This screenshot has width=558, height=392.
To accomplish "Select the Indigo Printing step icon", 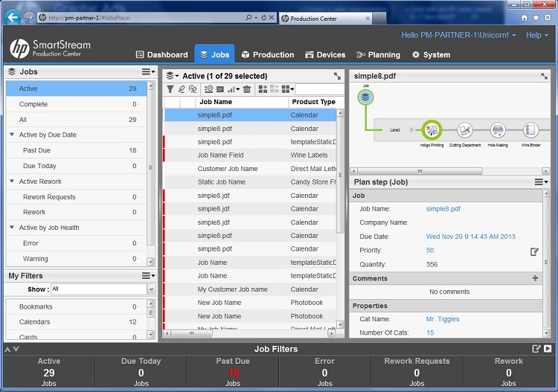I will [432, 130].
